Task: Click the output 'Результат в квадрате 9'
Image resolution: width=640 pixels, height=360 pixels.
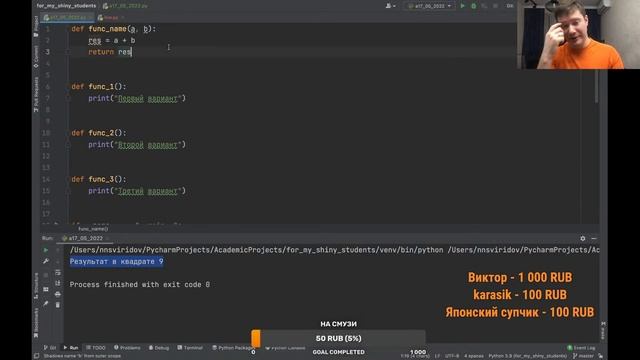Action: (x=116, y=262)
